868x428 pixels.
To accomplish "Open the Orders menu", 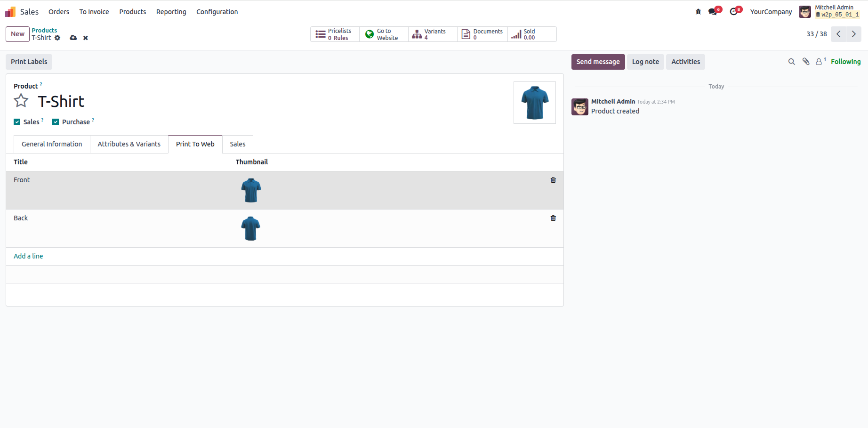I will [59, 12].
